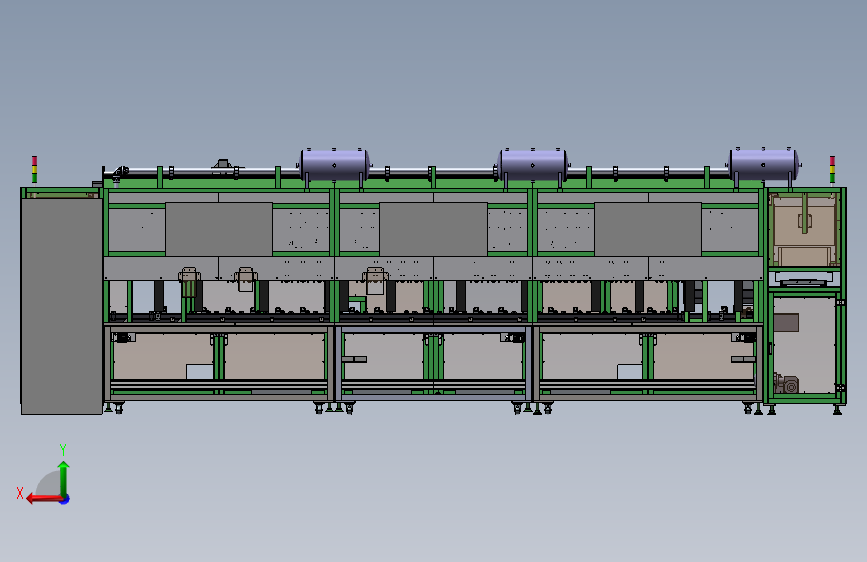867x562 pixels.
Task: Select the tan enclosure atop the right-end cabinet
Action: pos(803,230)
